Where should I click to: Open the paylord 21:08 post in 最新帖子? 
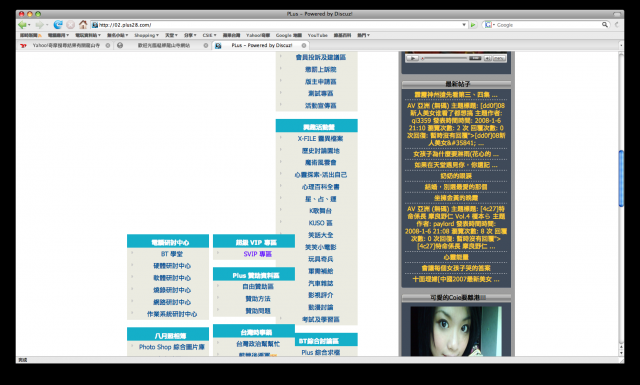[x=456, y=228]
